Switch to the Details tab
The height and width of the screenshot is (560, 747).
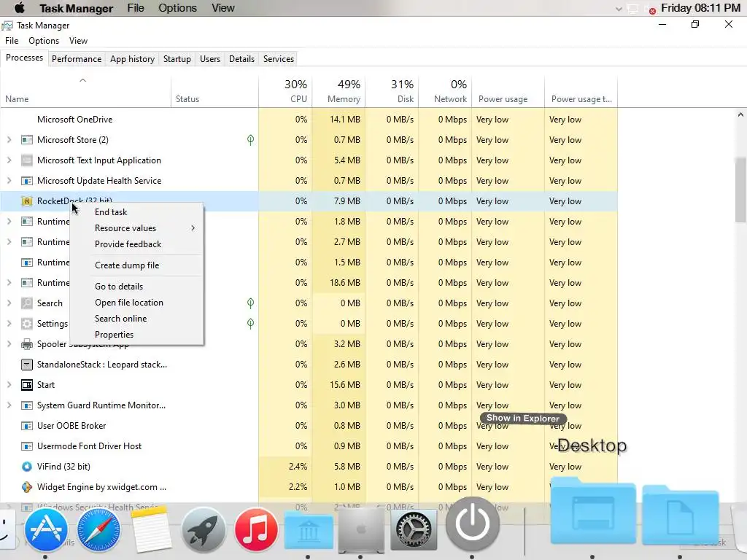pos(241,59)
